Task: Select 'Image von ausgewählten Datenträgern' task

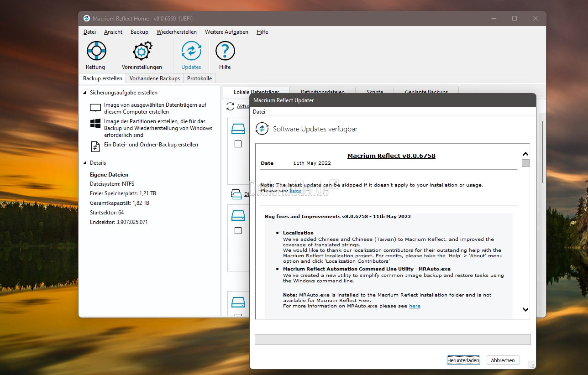Action: pos(155,108)
